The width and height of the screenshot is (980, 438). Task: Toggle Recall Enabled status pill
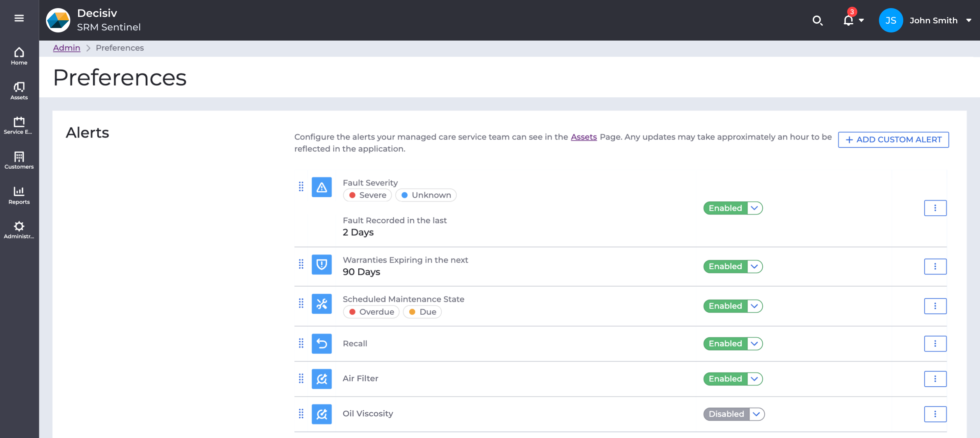coord(725,344)
